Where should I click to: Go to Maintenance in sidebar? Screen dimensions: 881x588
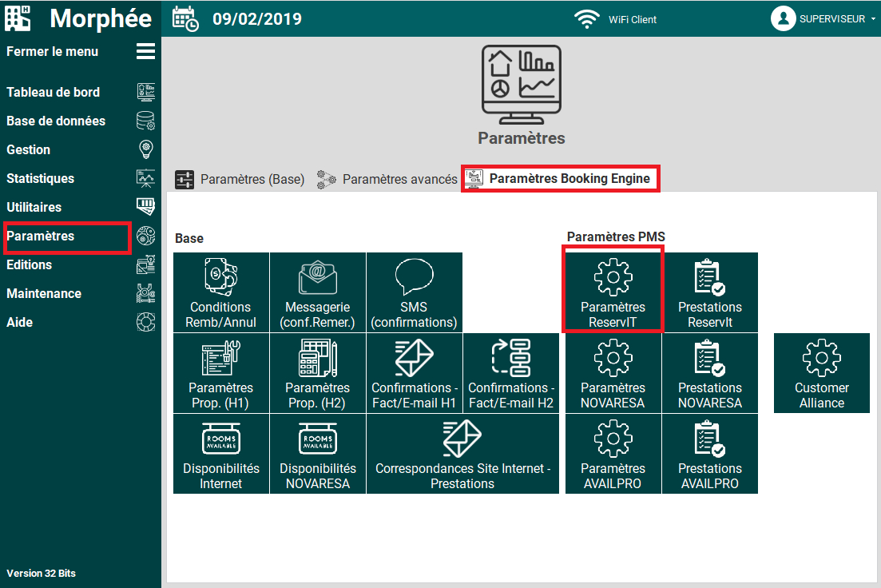coord(44,293)
